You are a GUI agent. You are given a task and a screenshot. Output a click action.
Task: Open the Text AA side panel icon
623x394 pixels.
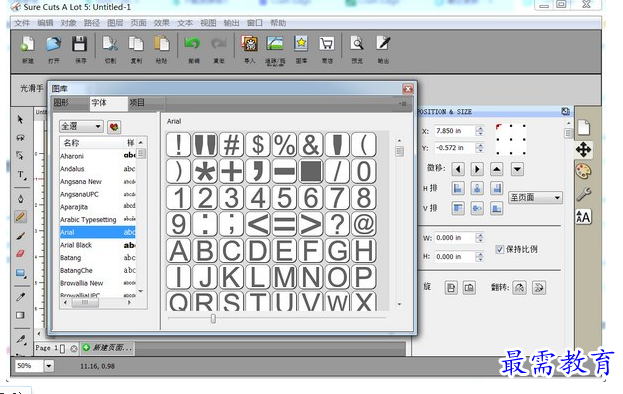tap(583, 217)
